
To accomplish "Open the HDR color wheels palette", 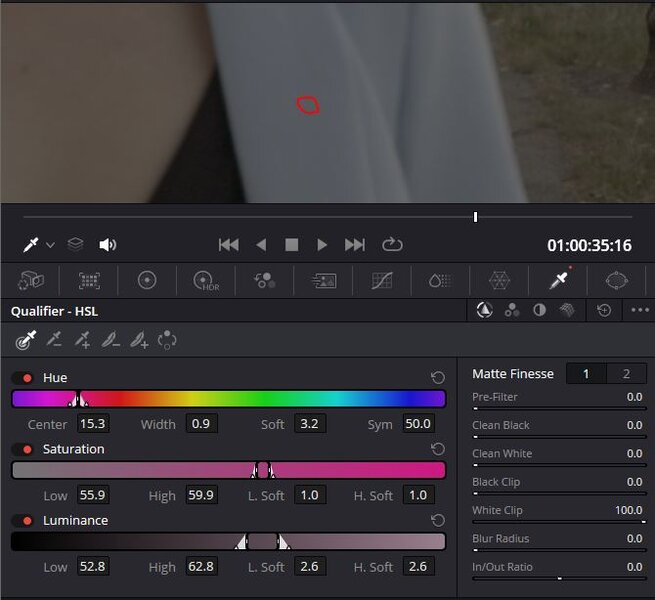I will 206,281.
